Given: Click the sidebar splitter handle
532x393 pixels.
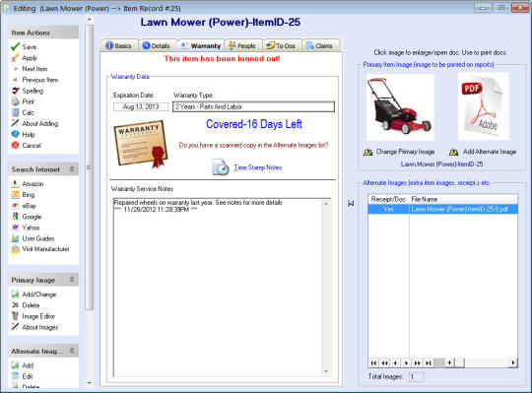Looking at the screenshot, I should [x=89, y=167].
